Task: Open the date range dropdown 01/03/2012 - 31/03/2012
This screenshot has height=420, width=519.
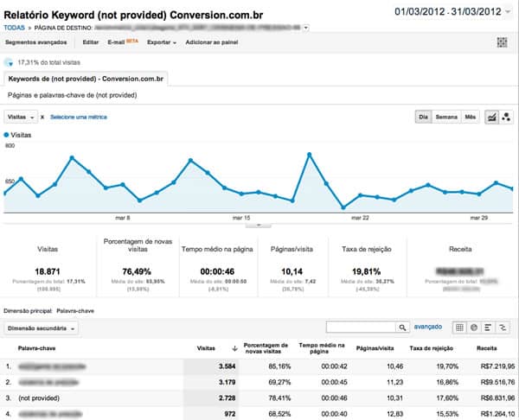Action: tap(452, 11)
